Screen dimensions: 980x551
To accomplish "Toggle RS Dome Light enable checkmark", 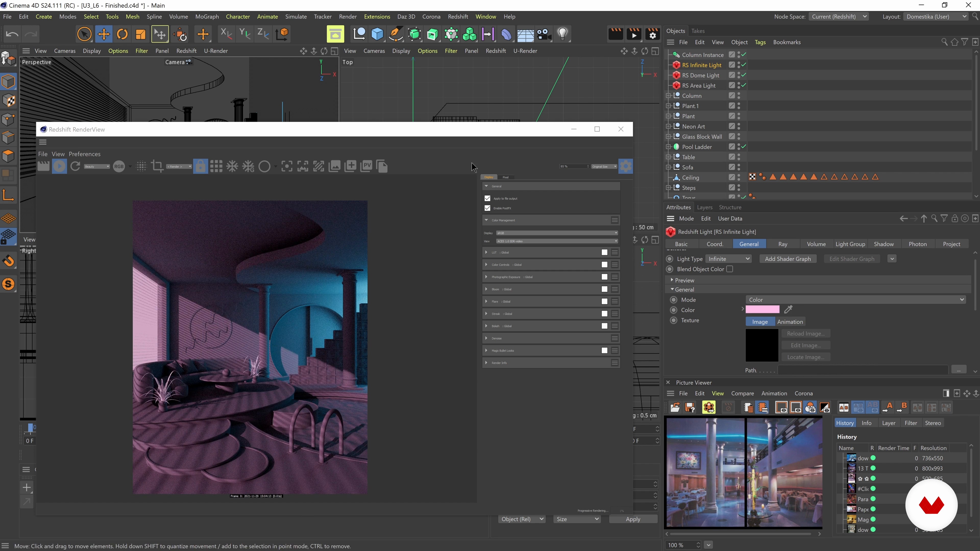I will pos(743,75).
